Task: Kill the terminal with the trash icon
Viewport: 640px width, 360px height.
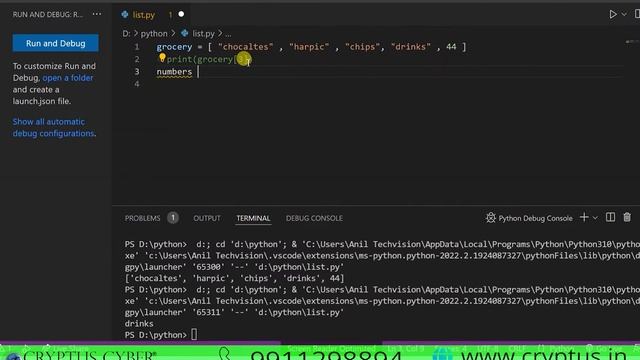Action: pyautogui.click(x=627, y=217)
